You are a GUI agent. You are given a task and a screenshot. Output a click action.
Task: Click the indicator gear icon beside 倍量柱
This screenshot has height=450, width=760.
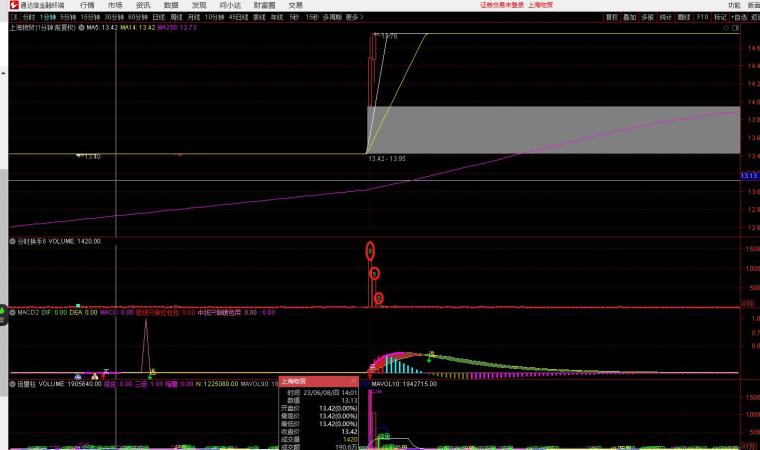(x=12, y=383)
